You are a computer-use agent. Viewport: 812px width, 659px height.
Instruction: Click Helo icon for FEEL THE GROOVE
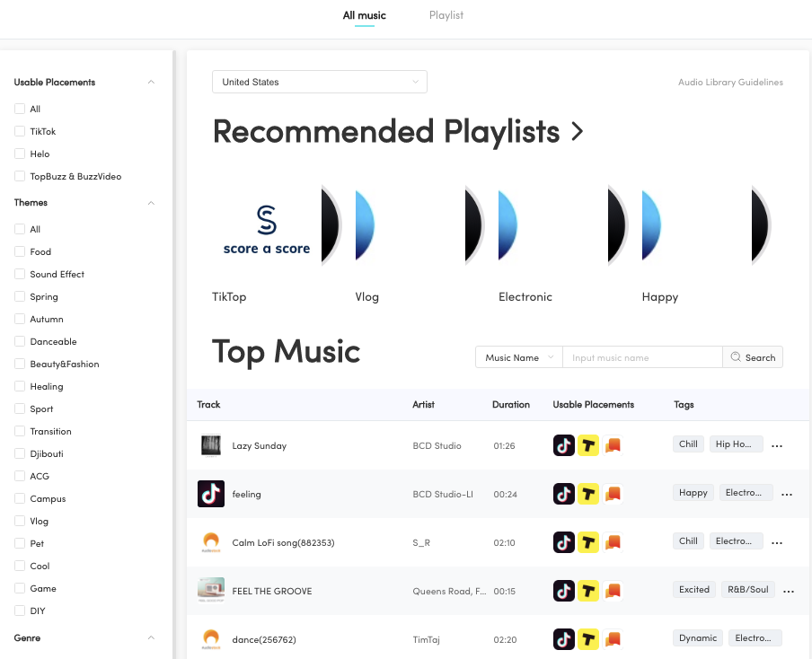tap(613, 591)
